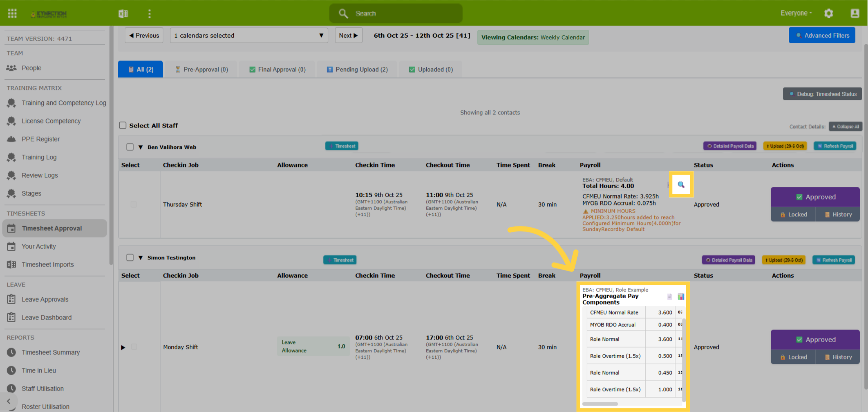Screen dimensions: 868x412
Task: Collapse the sidebar with the left chevron
Action: tap(9, 401)
